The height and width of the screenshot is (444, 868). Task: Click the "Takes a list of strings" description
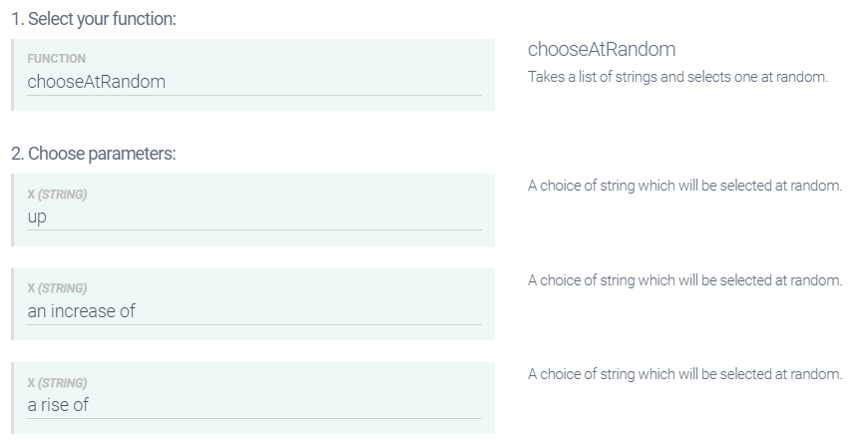[677, 78]
